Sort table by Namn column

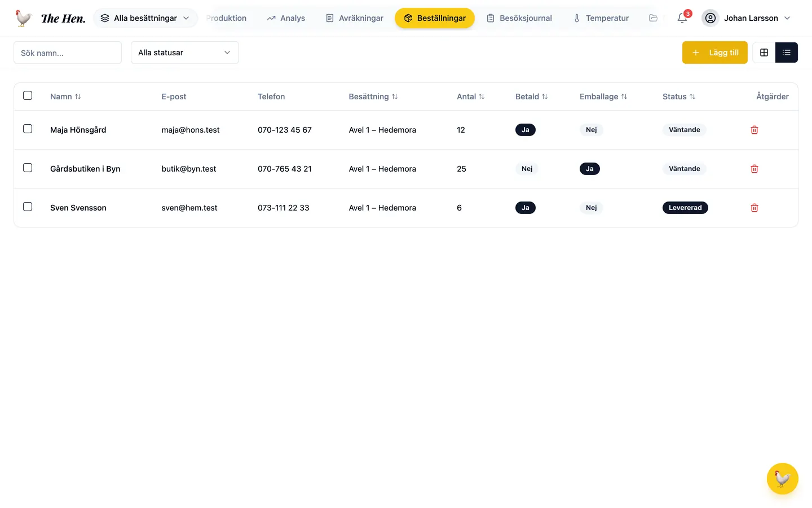(65, 97)
